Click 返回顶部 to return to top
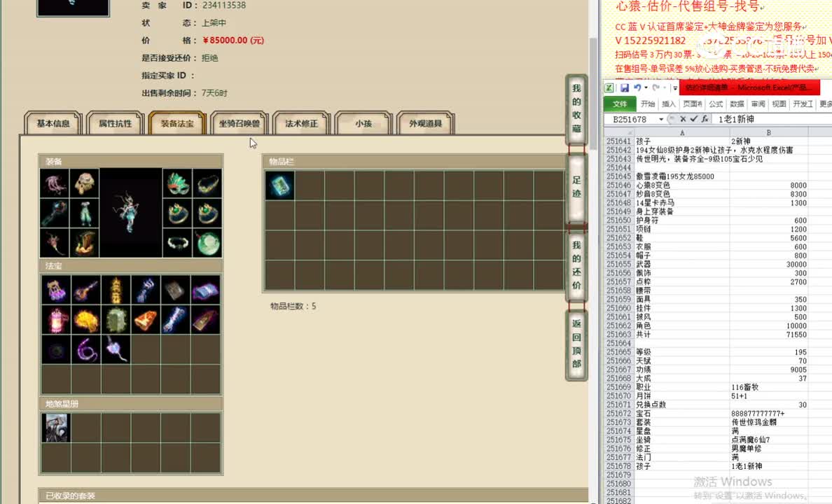This screenshot has width=832, height=504. point(577,344)
